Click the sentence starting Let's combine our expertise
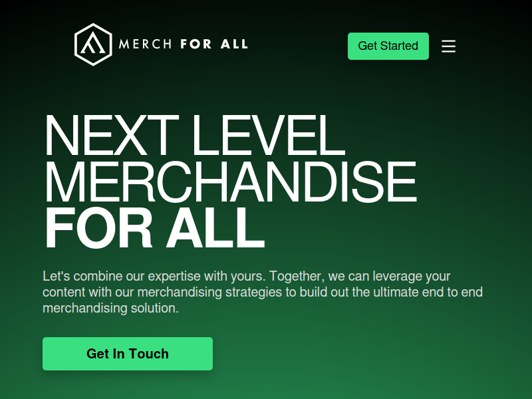 (x=154, y=276)
